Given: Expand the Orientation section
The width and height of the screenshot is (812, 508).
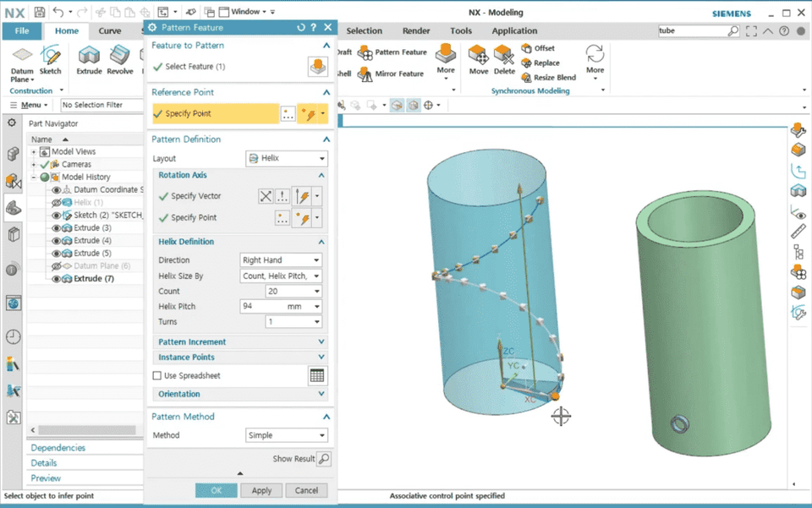Looking at the screenshot, I should (x=241, y=394).
